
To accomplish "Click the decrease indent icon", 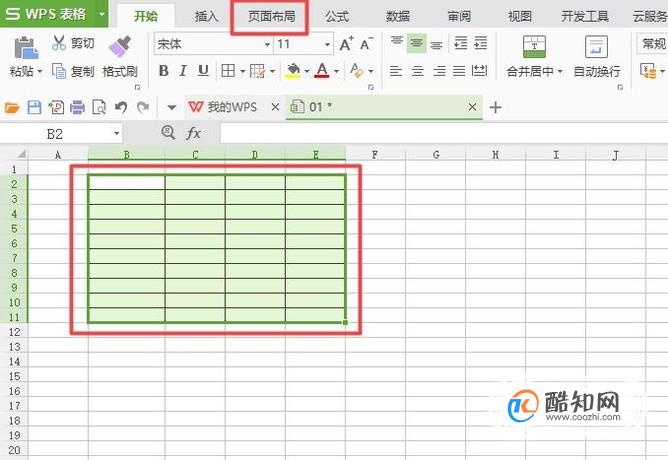I will click(x=461, y=43).
